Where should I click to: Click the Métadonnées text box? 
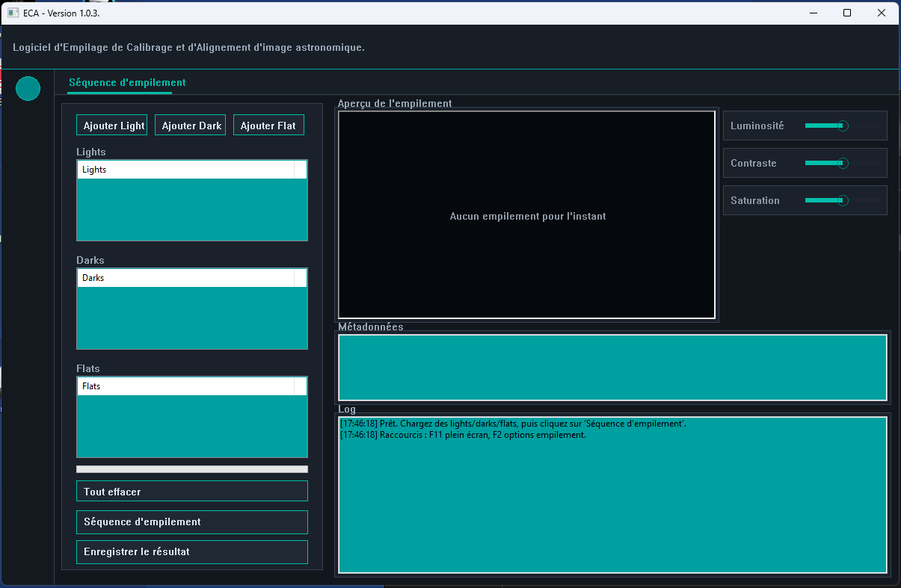coord(612,368)
